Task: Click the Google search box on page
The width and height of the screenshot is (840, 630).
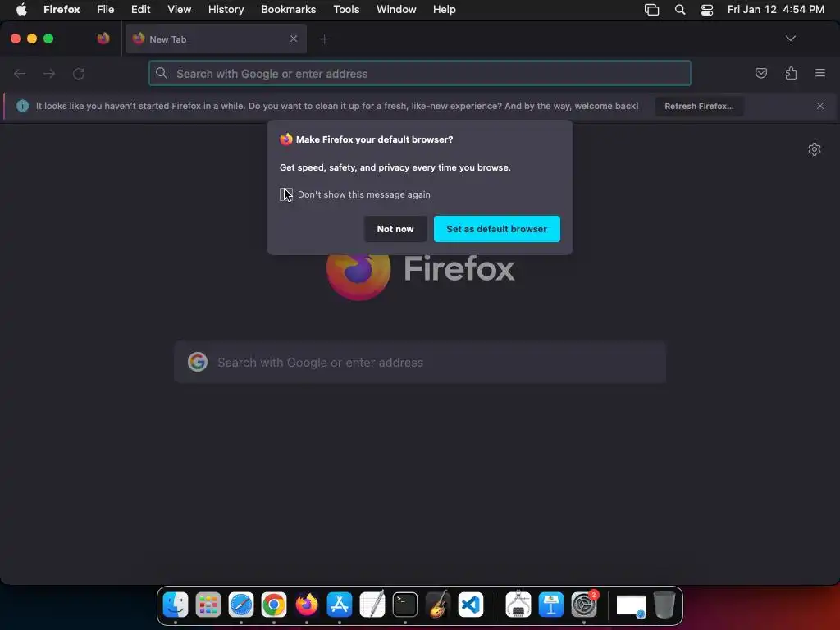Action: coord(420,362)
